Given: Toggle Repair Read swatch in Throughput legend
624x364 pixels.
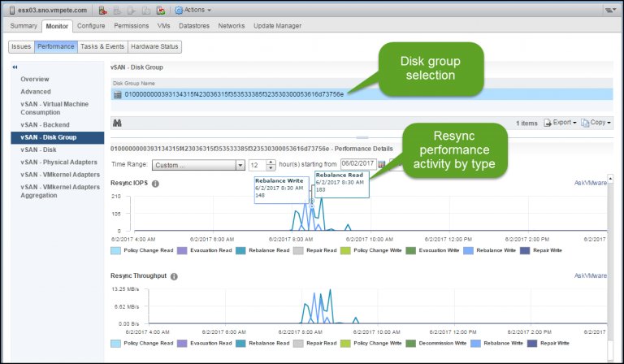Looking at the screenshot, I should [298, 344].
